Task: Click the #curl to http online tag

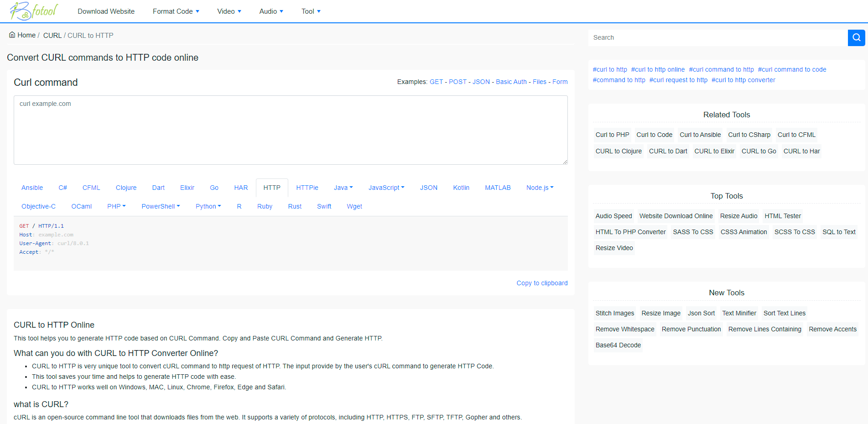Action: point(658,69)
